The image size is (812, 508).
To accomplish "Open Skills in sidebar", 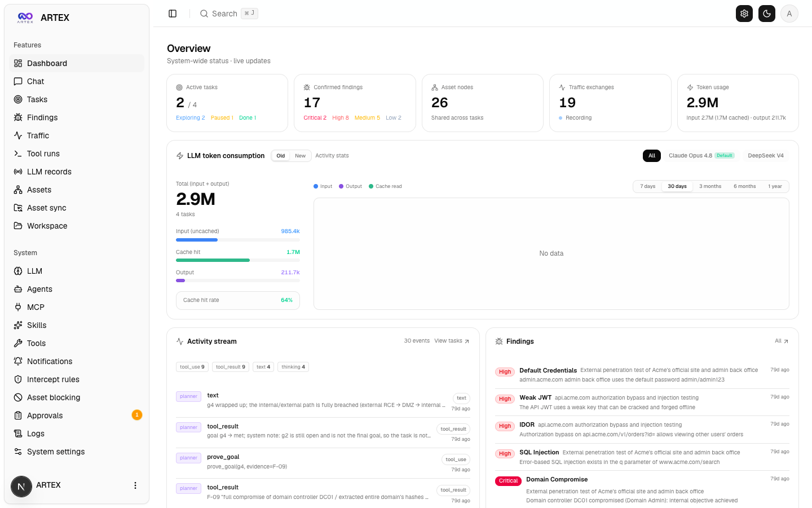I will click(x=77, y=325).
